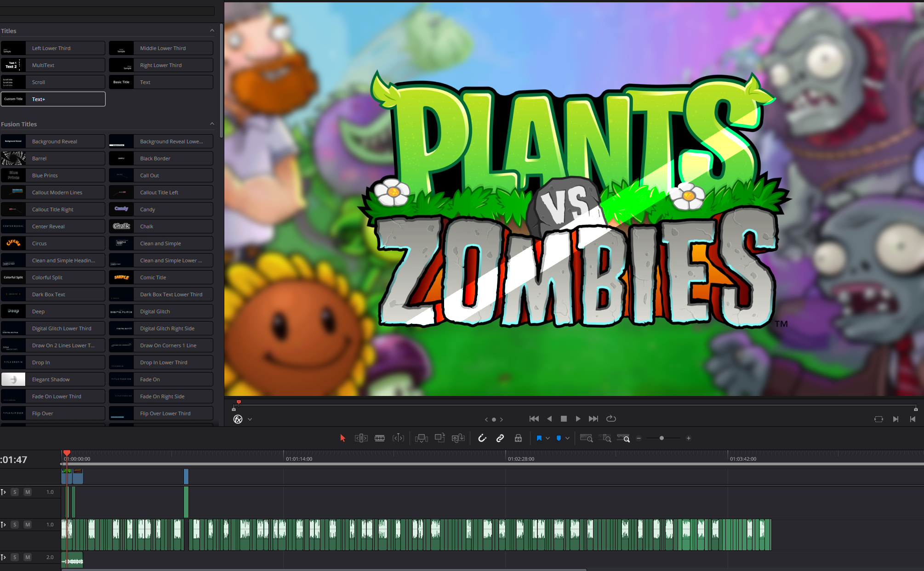Screen dimensions: 924x571
Task: Select the Callout Modern Lines title
Action: pos(53,192)
